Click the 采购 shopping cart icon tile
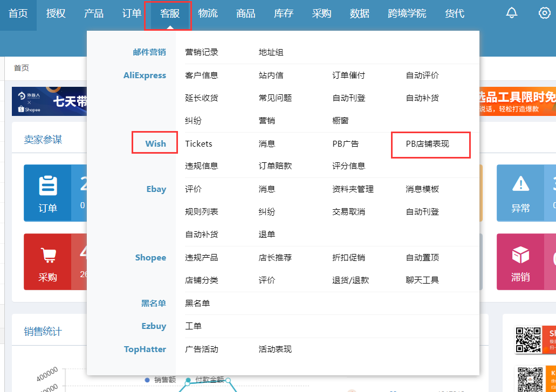Image resolution: width=556 pixels, height=392 pixels. [x=47, y=262]
